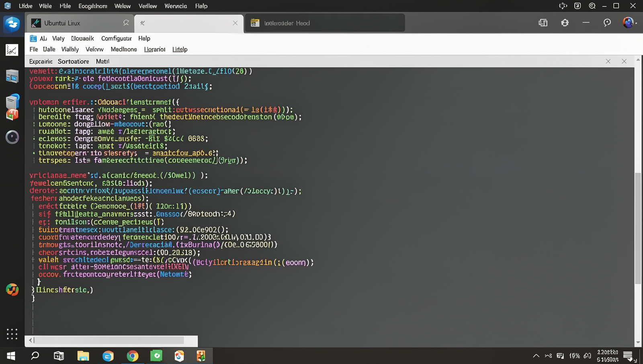Open the Dalle menu
643x364 pixels.
[49, 49]
